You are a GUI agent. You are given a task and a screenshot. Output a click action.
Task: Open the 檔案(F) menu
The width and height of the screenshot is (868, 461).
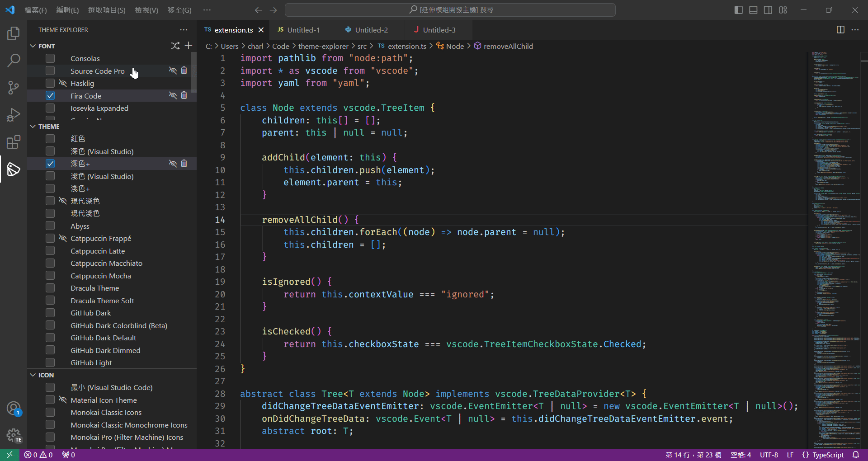coord(35,10)
